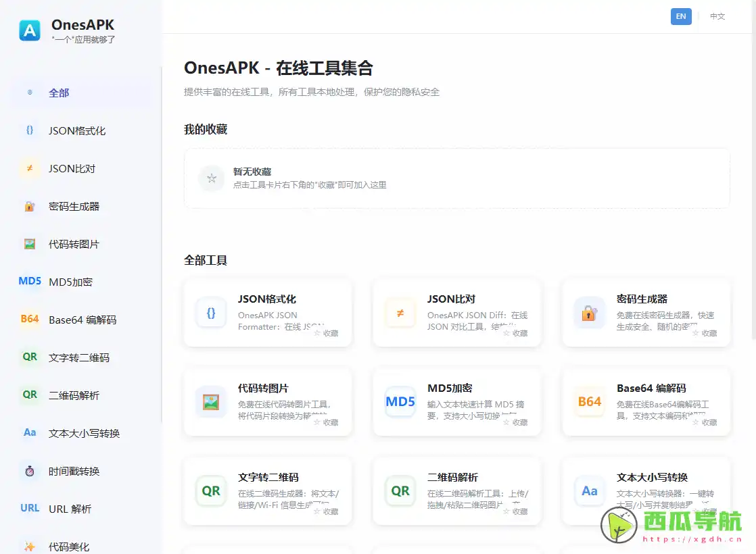
Task: Select 全部 in the sidebar menu
Action: tap(57, 92)
